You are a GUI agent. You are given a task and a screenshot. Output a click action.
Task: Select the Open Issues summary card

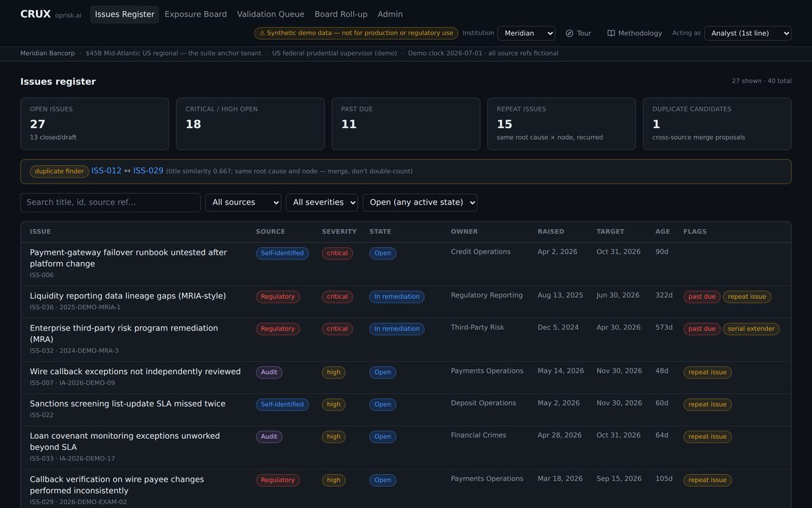click(95, 124)
